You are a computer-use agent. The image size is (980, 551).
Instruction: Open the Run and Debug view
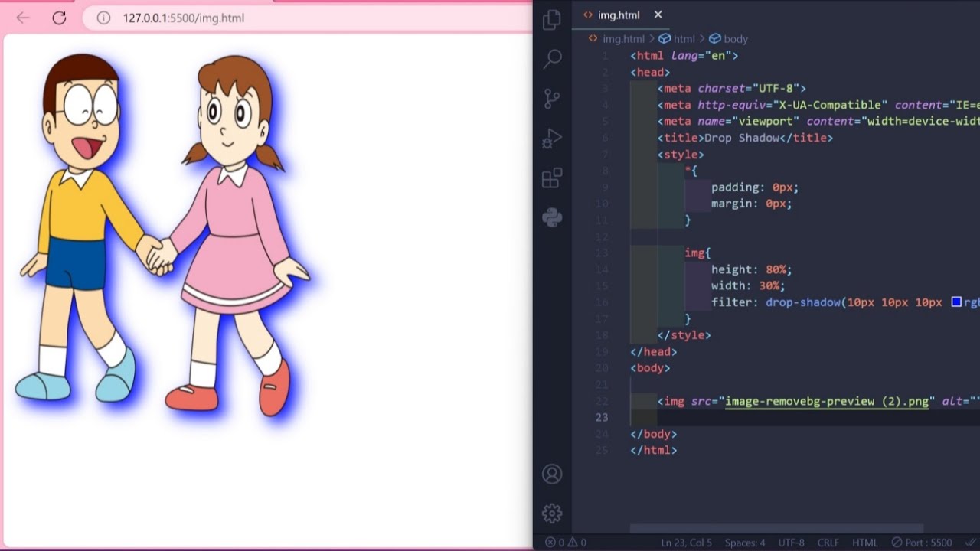tap(551, 139)
